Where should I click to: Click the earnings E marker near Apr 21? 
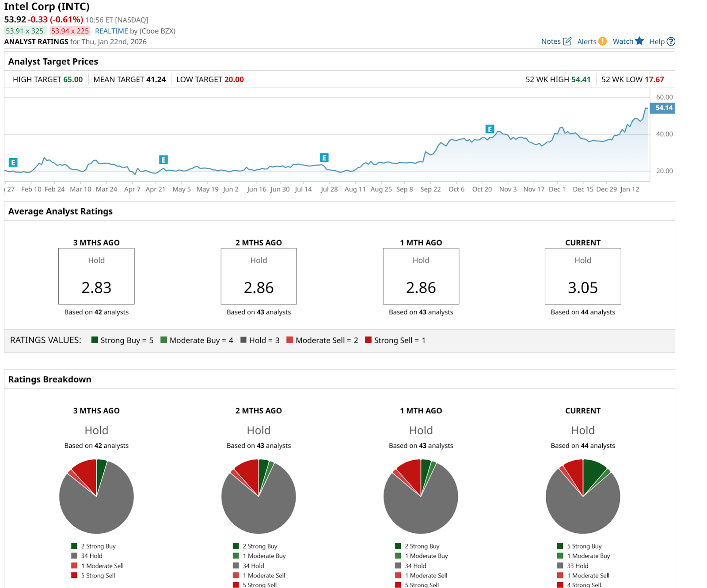(x=163, y=160)
